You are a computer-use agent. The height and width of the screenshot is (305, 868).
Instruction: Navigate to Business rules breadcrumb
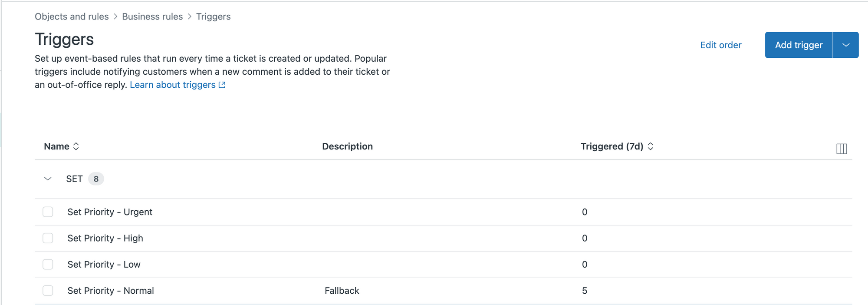tap(152, 17)
